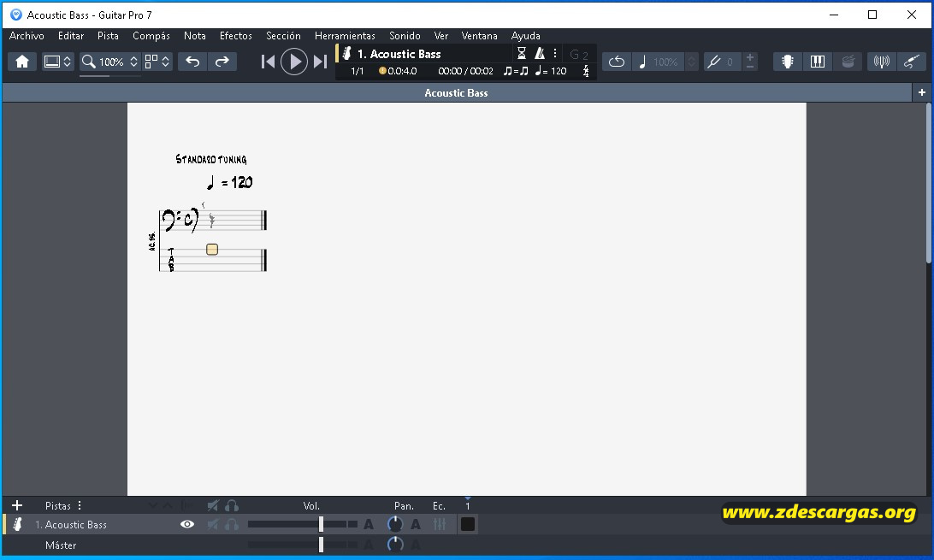Open the Herramientas menu

pyautogui.click(x=345, y=36)
